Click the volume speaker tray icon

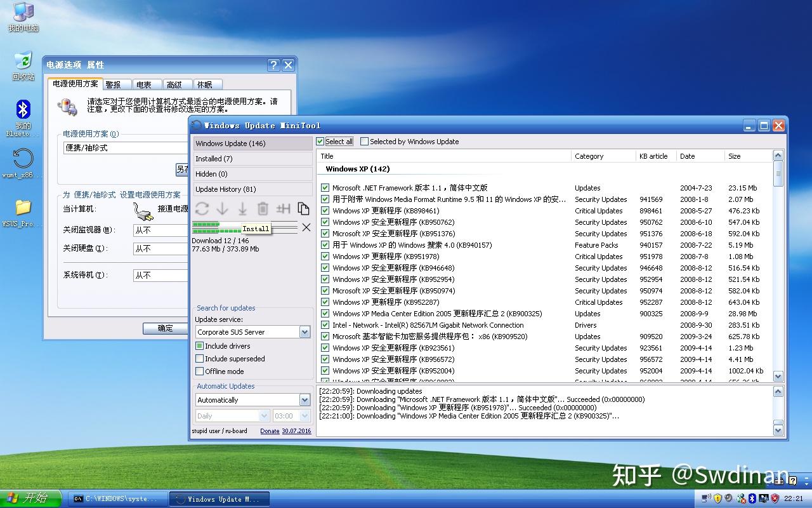[x=729, y=498]
